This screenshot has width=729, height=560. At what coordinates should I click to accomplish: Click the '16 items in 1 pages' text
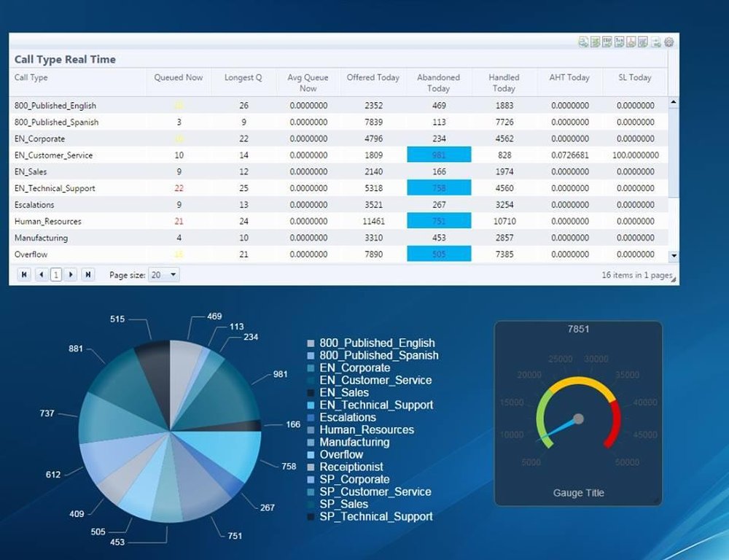[637, 275]
